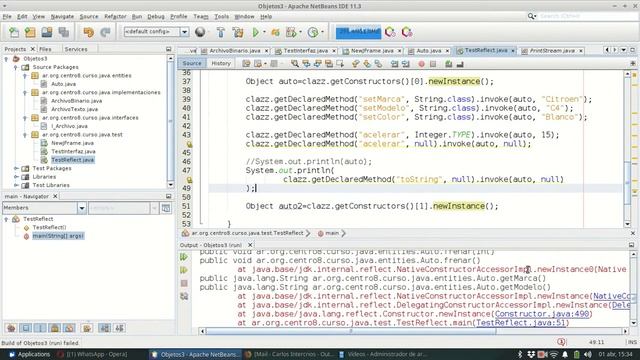Screen dimensions: 640x360
Task: Click the Stop red square icon in Output
Action: (x=184, y=283)
